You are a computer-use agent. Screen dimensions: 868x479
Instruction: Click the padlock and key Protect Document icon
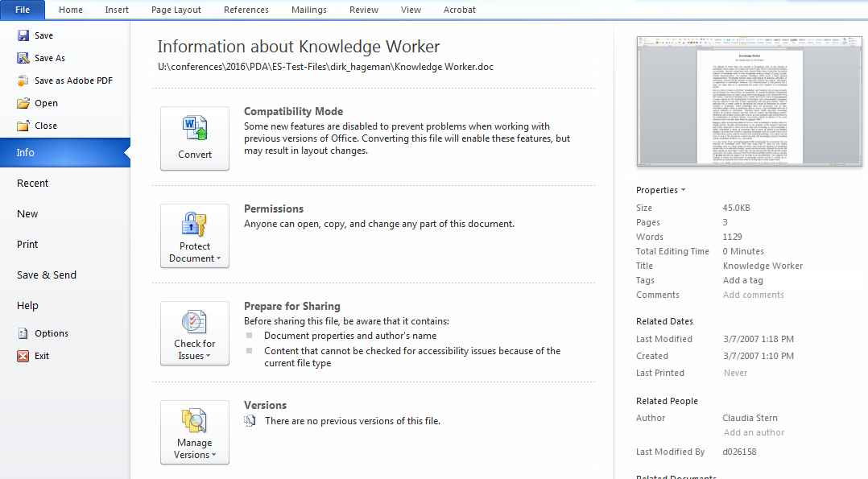194,225
